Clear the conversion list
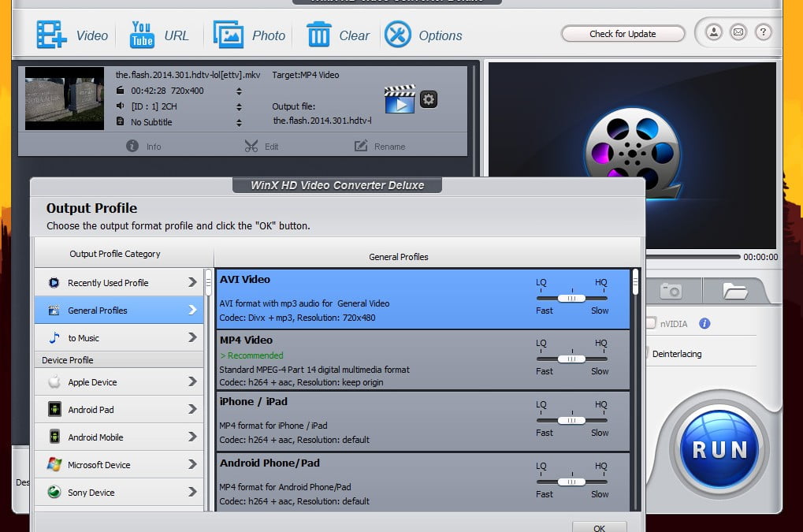This screenshot has height=532, width=803. (337, 35)
